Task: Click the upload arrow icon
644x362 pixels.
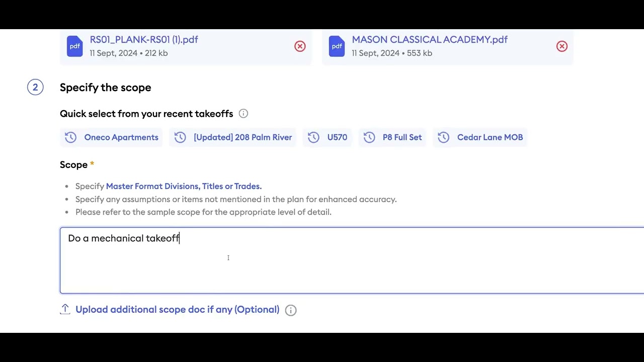Action: [x=65, y=309]
